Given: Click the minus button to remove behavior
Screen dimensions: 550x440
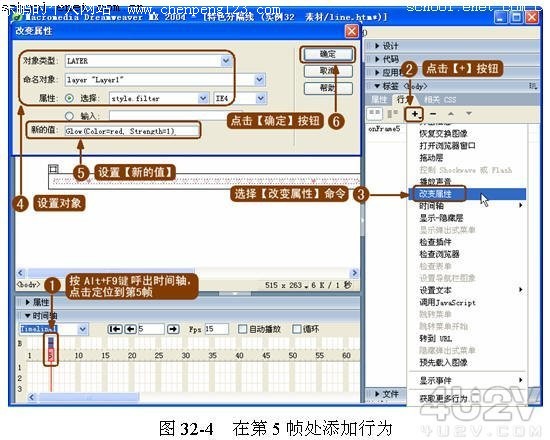Looking at the screenshot, I should point(433,114).
